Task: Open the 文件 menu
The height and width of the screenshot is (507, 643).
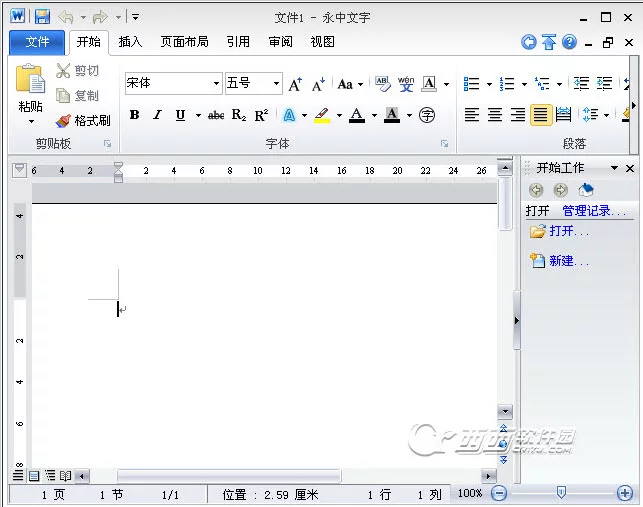Action: [x=37, y=42]
